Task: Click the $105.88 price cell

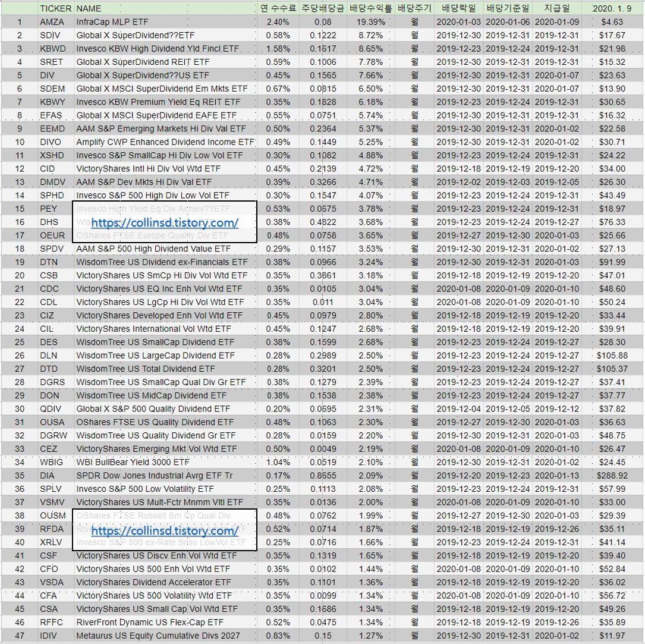Action: [x=612, y=355]
